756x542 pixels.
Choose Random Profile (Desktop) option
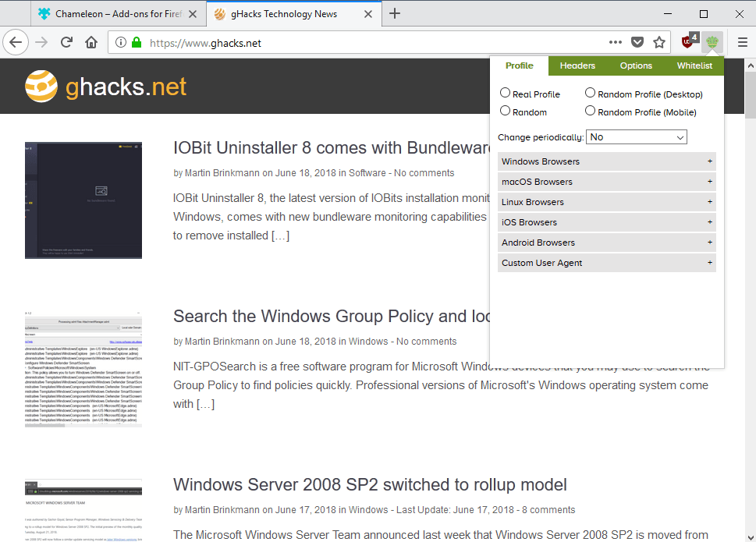pos(590,93)
